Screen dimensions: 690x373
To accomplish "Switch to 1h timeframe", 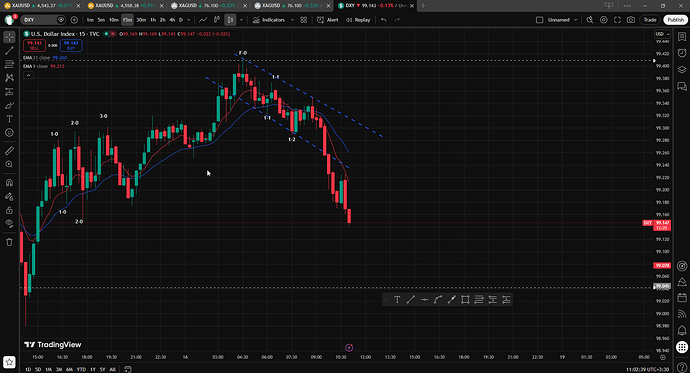I will point(153,20).
